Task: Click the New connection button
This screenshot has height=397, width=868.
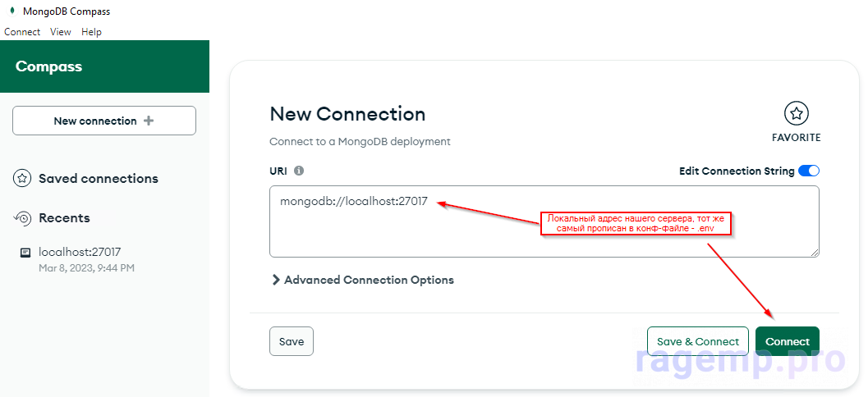Action: pyautogui.click(x=104, y=121)
